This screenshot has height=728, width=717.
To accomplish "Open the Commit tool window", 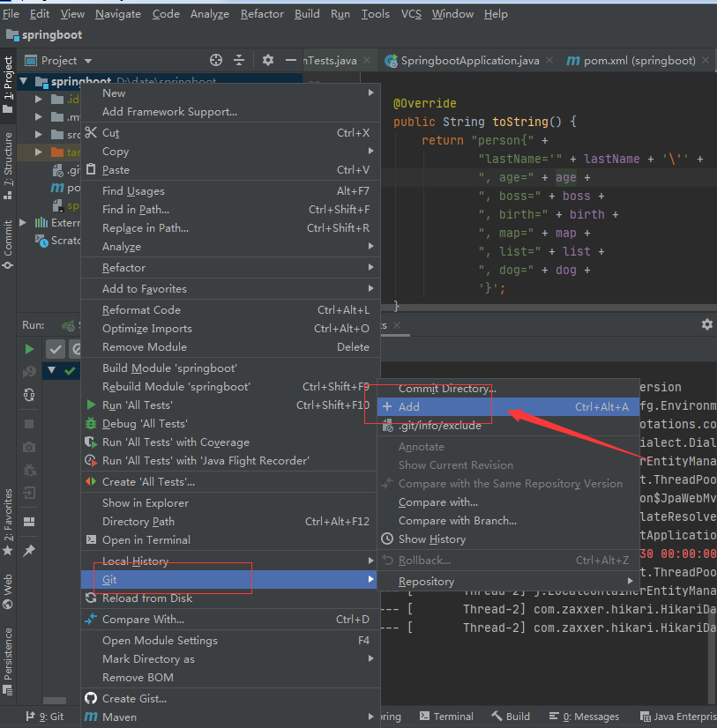I will point(8,245).
